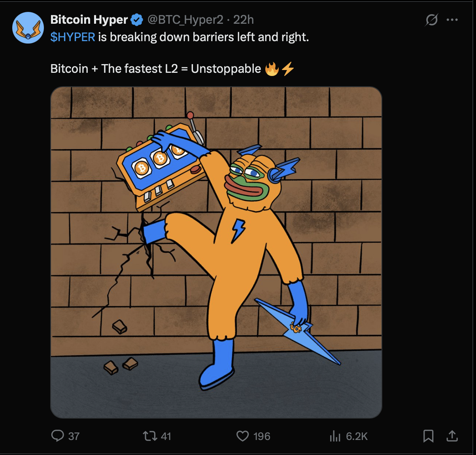Open Grok explain icon on post
Viewport: 476px width, 455px height.
[x=431, y=20]
